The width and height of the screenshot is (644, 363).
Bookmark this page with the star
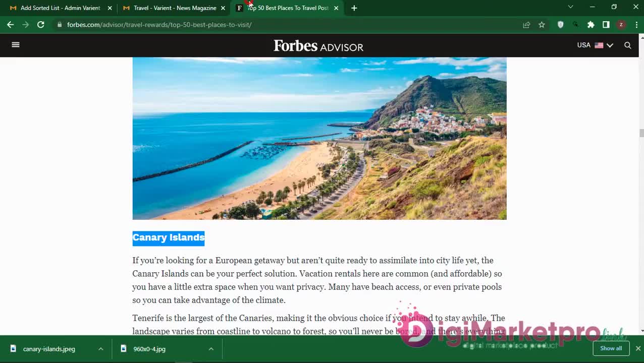click(x=542, y=24)
